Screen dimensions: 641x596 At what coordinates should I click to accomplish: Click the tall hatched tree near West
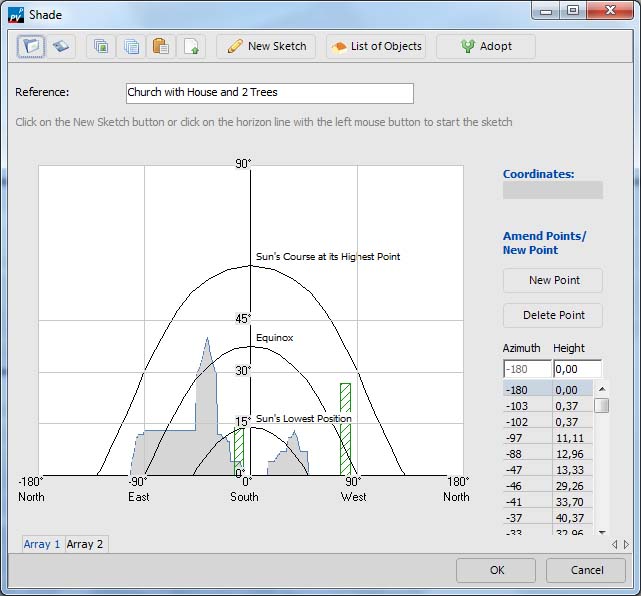click(345, 429)
